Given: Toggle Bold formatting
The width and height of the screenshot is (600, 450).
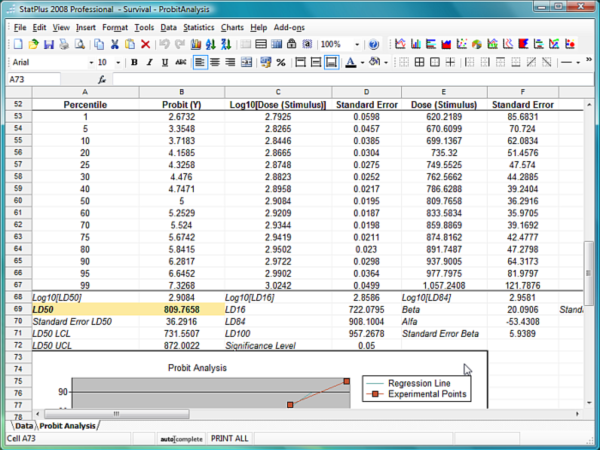Looking at the screenshot, I should pos(133,62).
